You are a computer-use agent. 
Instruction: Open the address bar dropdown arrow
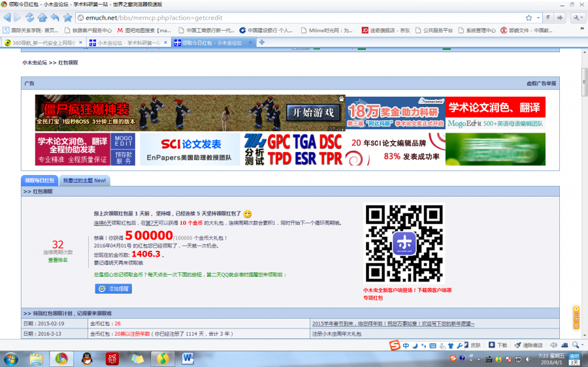(x=538, y=18)
